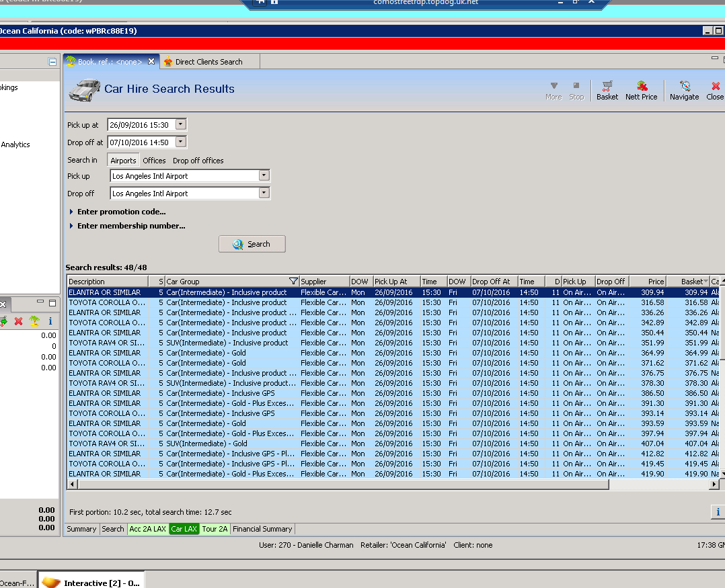Click the blue info icon at bottom right
The height and width of the screenshot is (588, 725).
click(718, 513)
